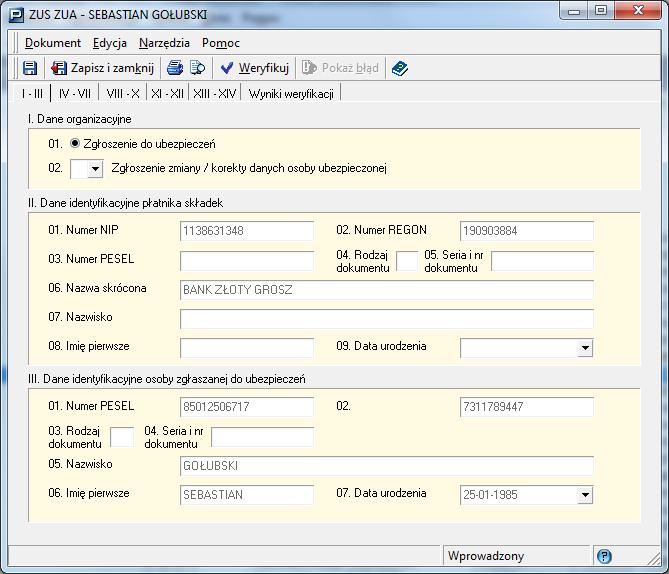Click payer's empty Nazwisko field

click(x=387, y=319)
